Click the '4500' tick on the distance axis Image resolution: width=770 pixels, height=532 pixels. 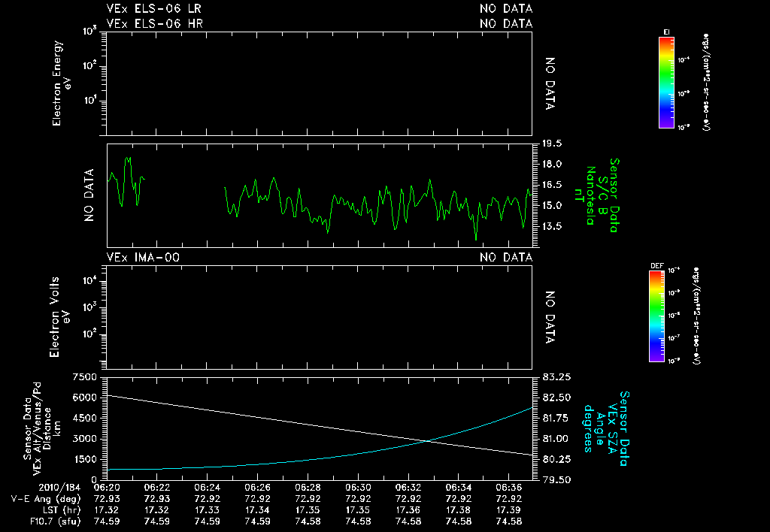click(84, 418)
